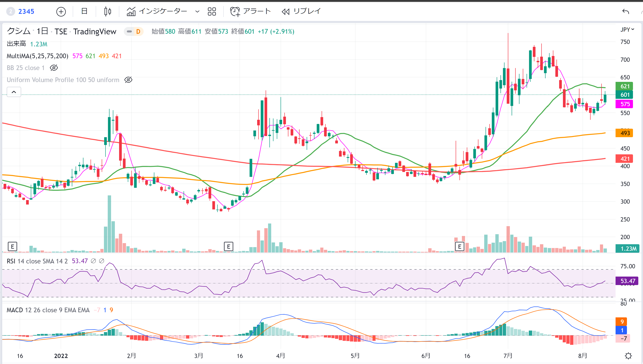Click the 終値601 close value in legend
The width and height of the screenshot is (643, 364).
(x=243, y=31)
